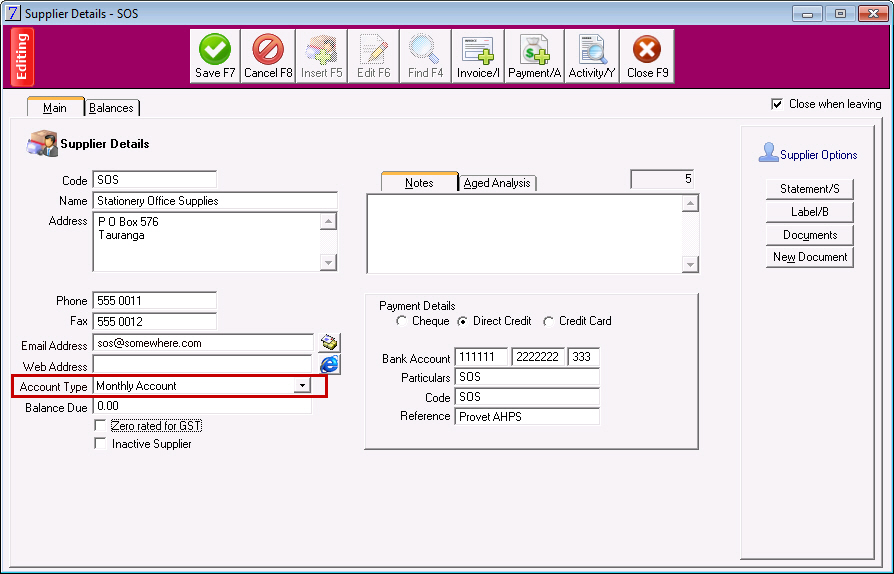The width and height of the screenshot is (894, 574).
Task: Click the Fax field 555 0012
Action: point(155,321)
